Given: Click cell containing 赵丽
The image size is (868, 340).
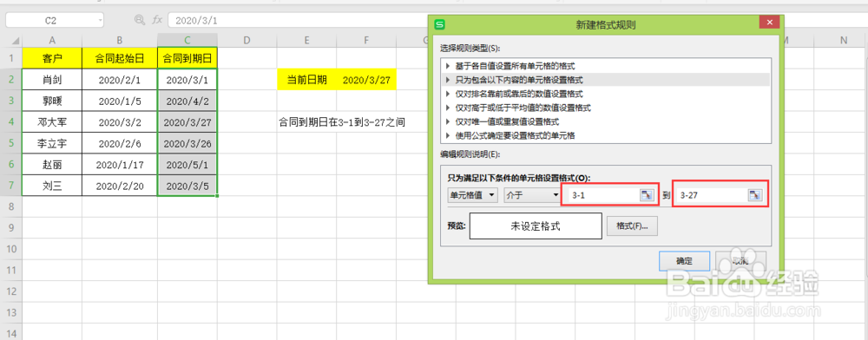Looking at the screenshot, I should [52, 165].
